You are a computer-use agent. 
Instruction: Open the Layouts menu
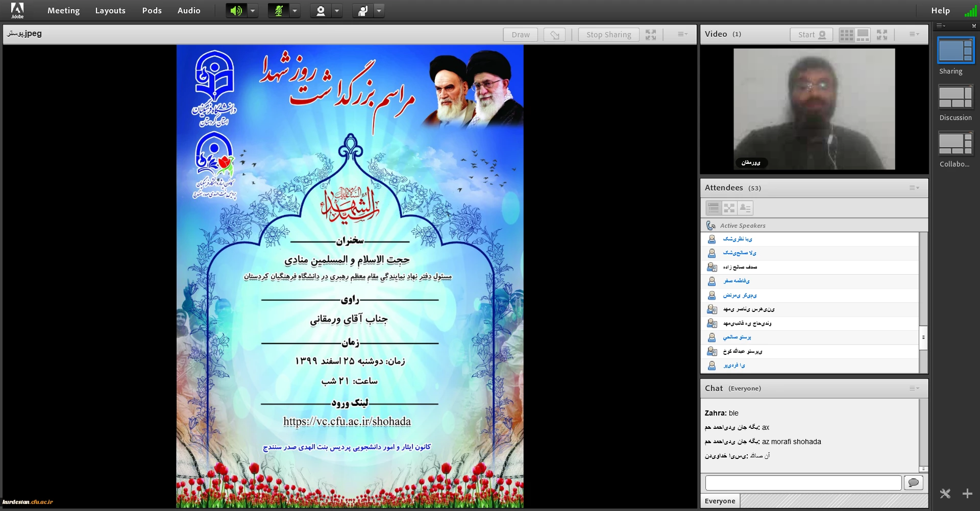point(110,11)
